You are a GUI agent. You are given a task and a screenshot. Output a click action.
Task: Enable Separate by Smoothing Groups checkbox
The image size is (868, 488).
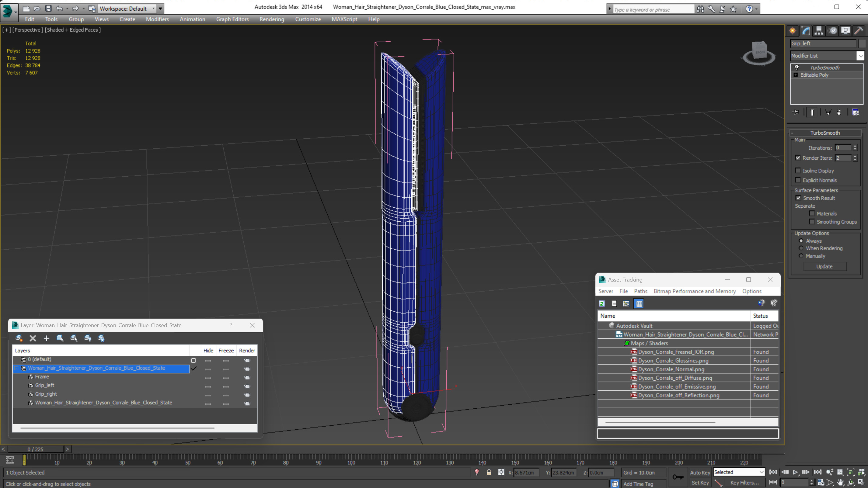click(x=812, y=221)
